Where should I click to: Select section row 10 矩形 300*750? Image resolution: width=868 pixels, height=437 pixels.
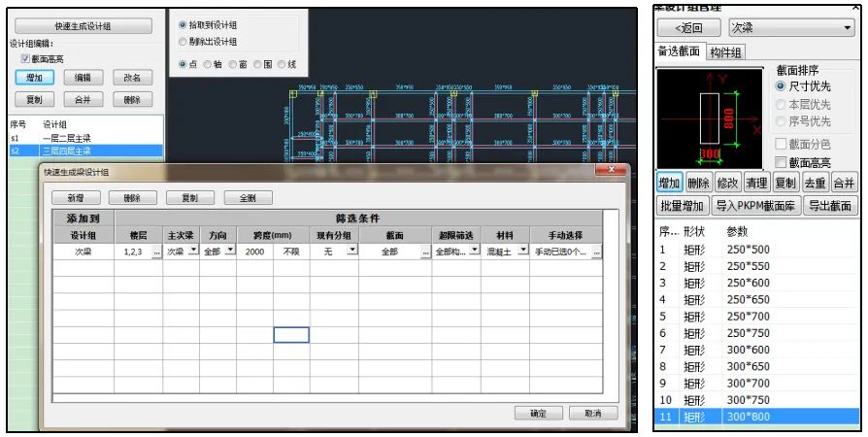[757, 400]
